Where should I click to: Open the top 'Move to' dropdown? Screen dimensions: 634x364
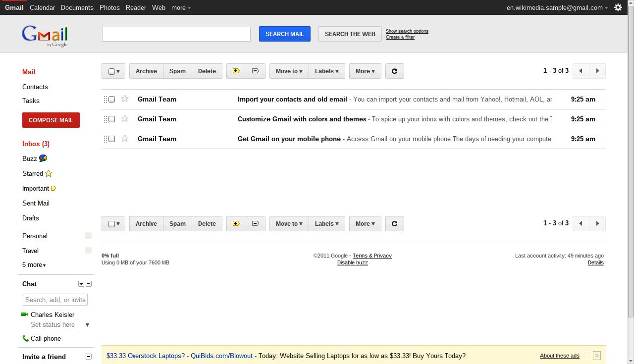[289, 71]
